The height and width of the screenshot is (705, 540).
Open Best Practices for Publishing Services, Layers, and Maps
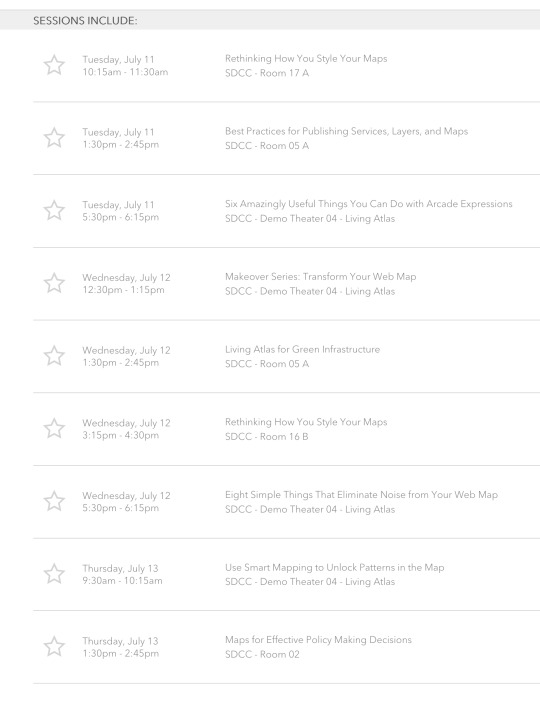coord(346,131)
